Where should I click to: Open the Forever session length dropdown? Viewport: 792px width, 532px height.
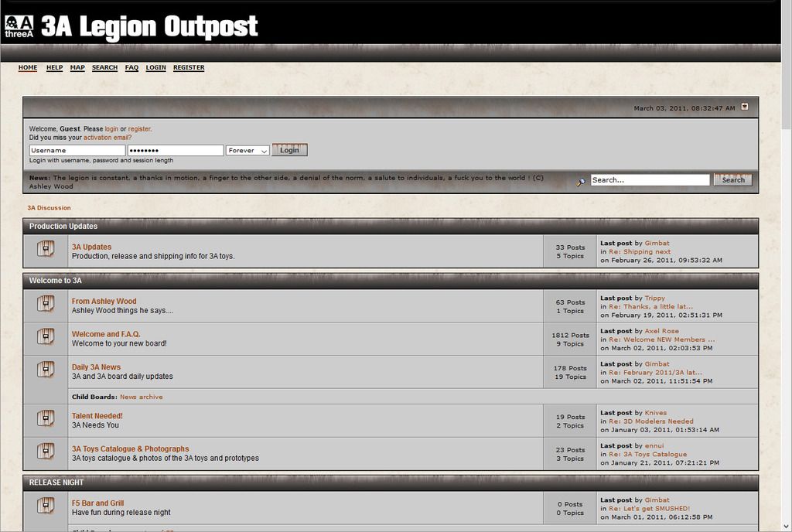pyautogui.click(x=247, y=151)
